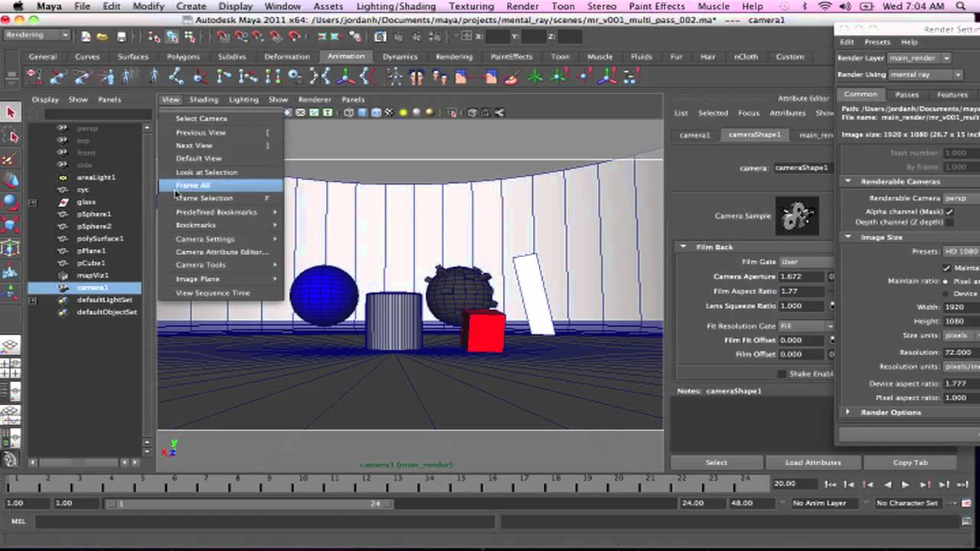Click the Camera Sample swatch thumbnail
The image size is (980, 551).
click(x=797, y=216)
